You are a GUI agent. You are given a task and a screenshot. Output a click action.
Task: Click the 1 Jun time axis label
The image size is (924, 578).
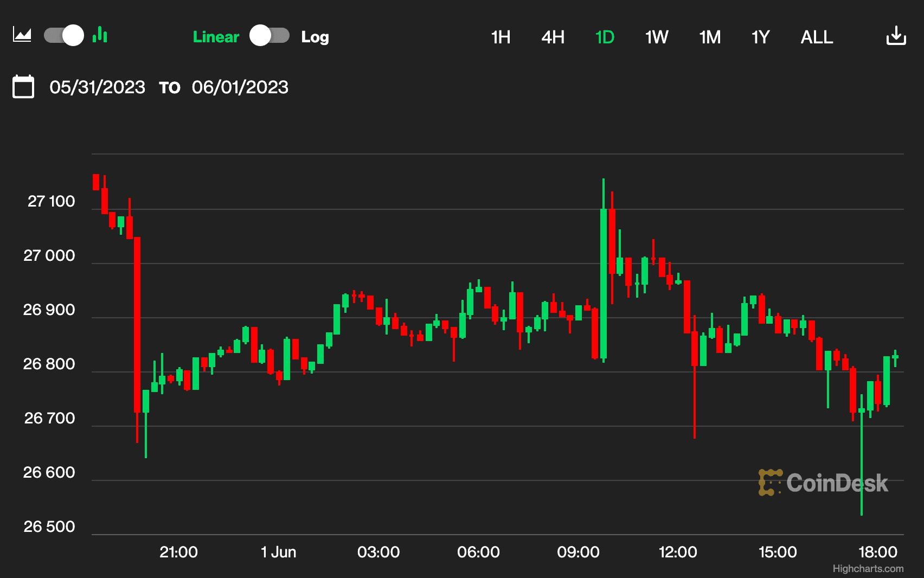pos(278,552)
